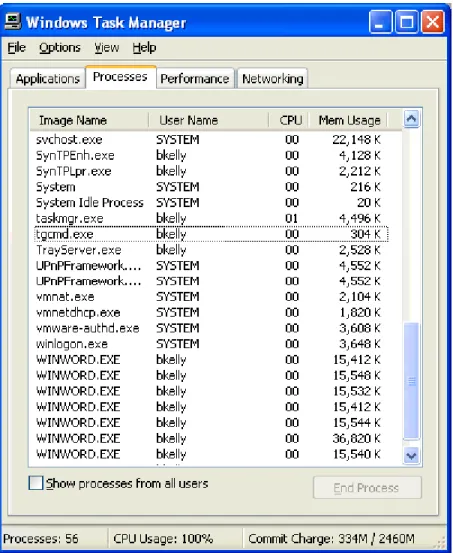Viewport: 453px width, 553px height.
Task: Select the SynTPLpr.exe process
Action: tap(211, 171)
